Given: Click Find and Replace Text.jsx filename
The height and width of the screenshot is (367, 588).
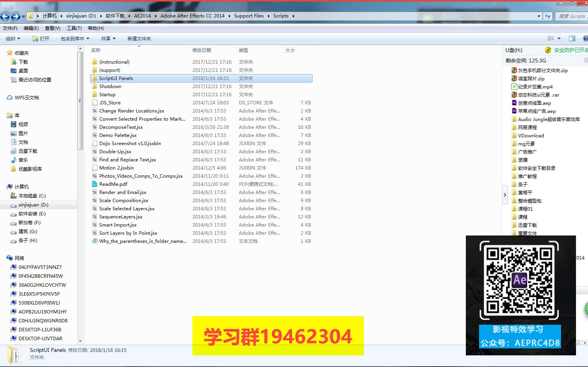Looking at the screenshot, I should tap(128, 160).
